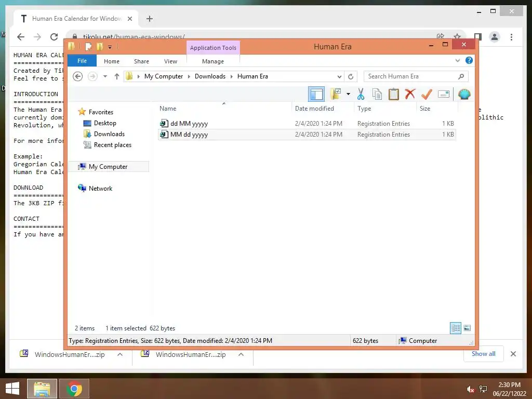532x399 pixels.
Task: Go up one folder level
Action: pos(117,76)
